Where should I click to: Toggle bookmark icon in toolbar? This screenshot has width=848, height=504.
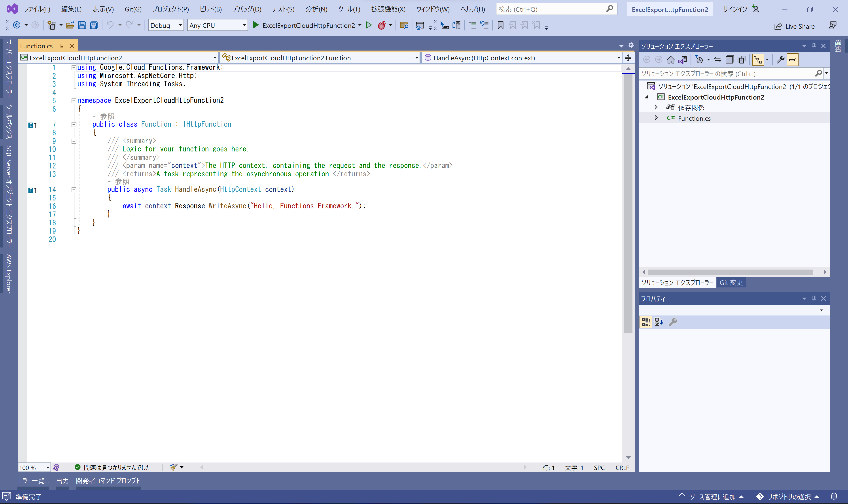pyautogui.click(x=500, y=25)
